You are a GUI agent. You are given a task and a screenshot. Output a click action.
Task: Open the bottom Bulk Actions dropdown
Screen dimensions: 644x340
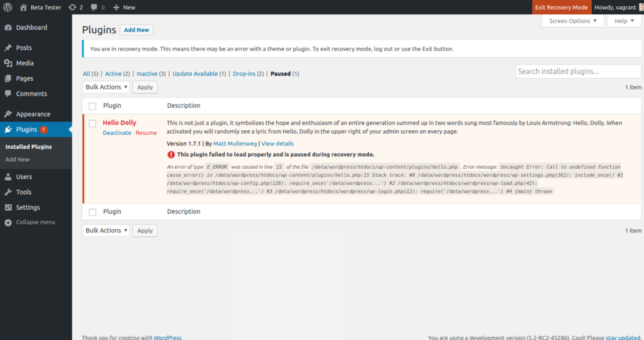[106, 230]
